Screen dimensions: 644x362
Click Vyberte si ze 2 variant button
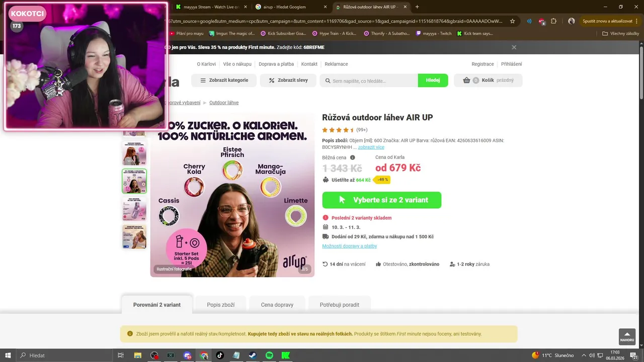point(382,200)
